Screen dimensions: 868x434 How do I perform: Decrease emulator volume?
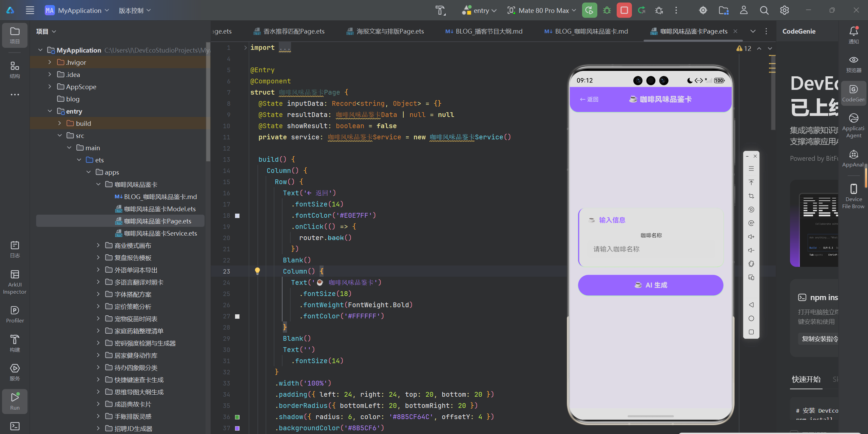click(751, 250)
